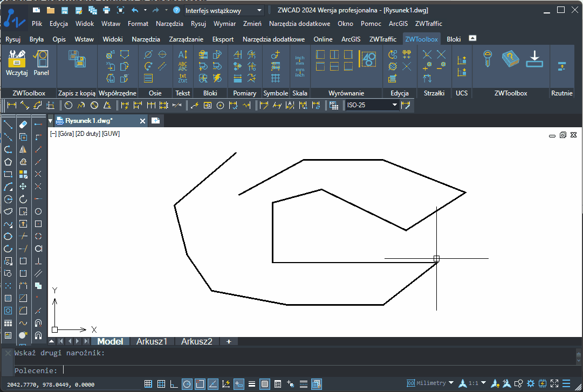The image size is (583, 392).
Task: Open the Plik menu
Action: 37,24
